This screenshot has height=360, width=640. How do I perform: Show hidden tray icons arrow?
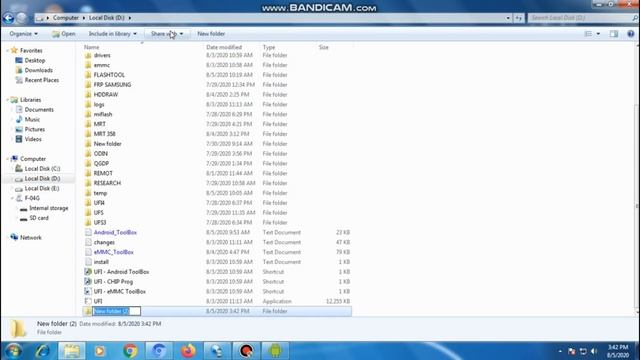pos(560,351)
